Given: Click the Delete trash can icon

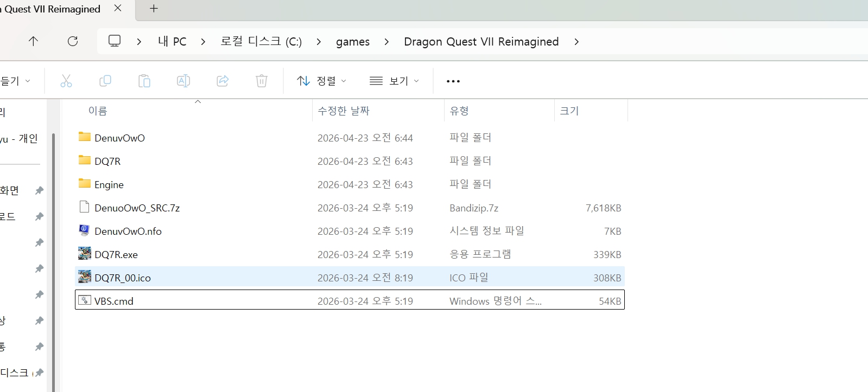Looking at the screenshot, I should pos(262,81).
